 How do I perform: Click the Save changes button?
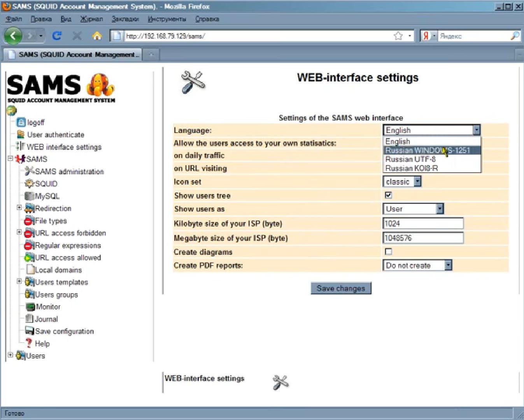point(341,288)
